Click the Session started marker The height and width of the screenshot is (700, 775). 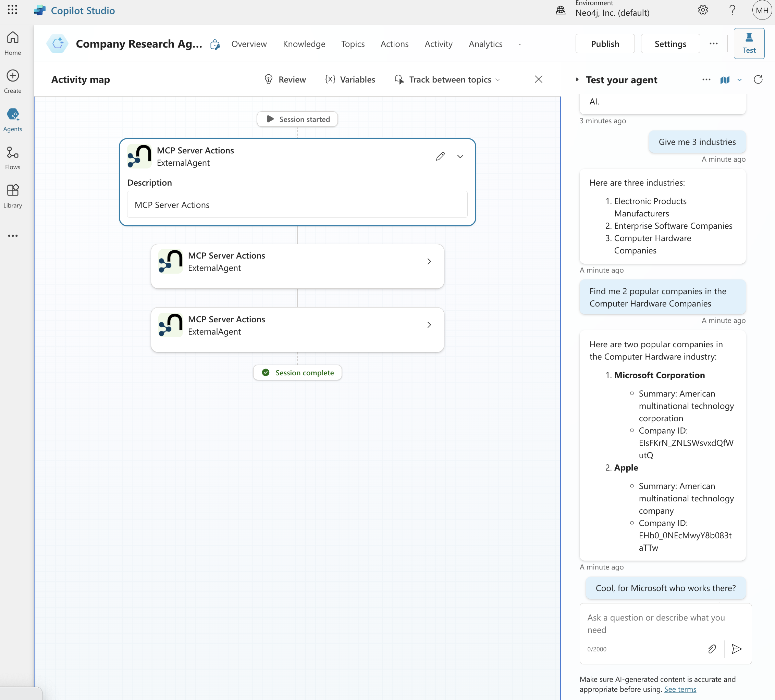click(297, 119)
